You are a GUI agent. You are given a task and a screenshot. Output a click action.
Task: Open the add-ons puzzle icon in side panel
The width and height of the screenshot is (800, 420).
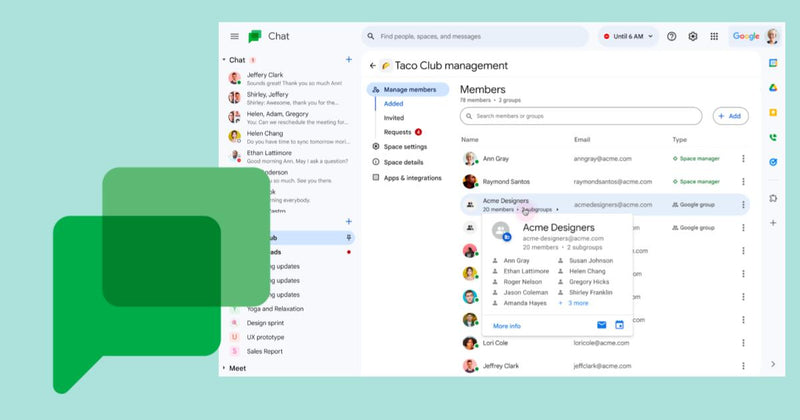[773, 198]
